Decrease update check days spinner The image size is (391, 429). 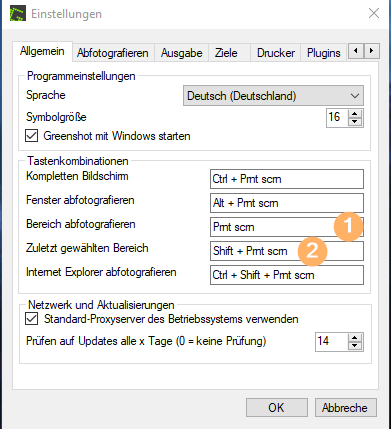coord(355,346)
